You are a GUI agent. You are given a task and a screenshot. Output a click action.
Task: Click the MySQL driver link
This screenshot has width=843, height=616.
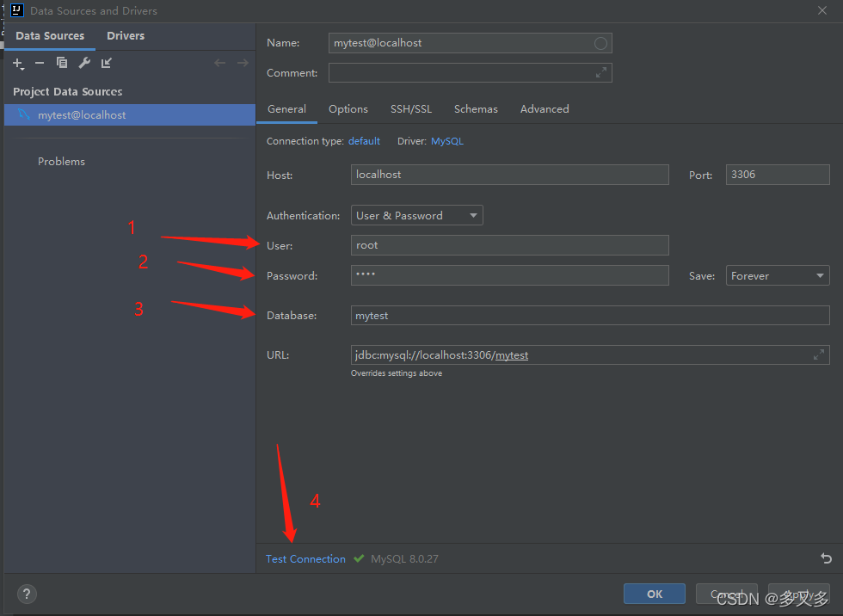446,141
